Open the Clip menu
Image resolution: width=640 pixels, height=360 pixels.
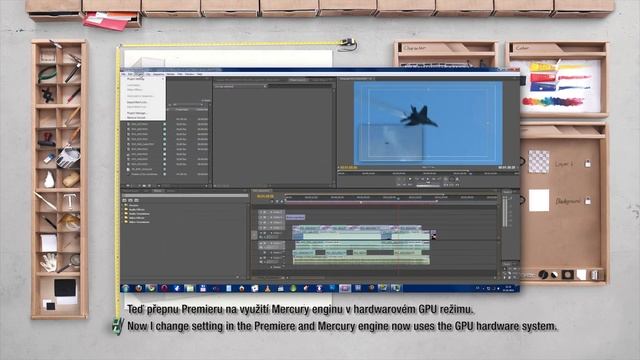coord(149,74)
